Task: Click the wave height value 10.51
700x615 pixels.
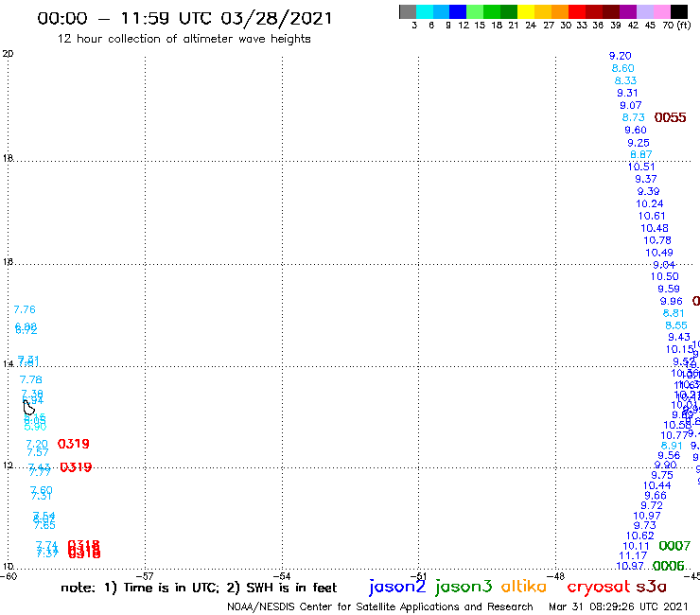Action: [641, 167]
